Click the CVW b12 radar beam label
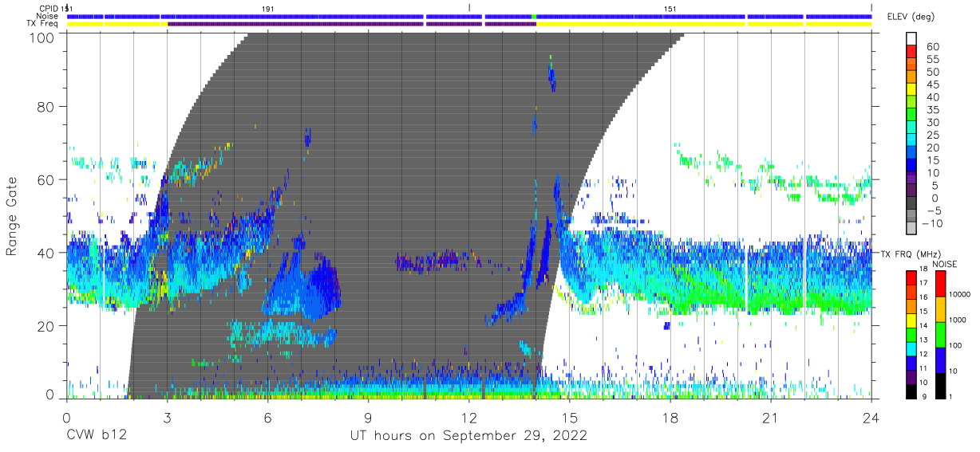 pyautogui.click(x=96, y=436)
